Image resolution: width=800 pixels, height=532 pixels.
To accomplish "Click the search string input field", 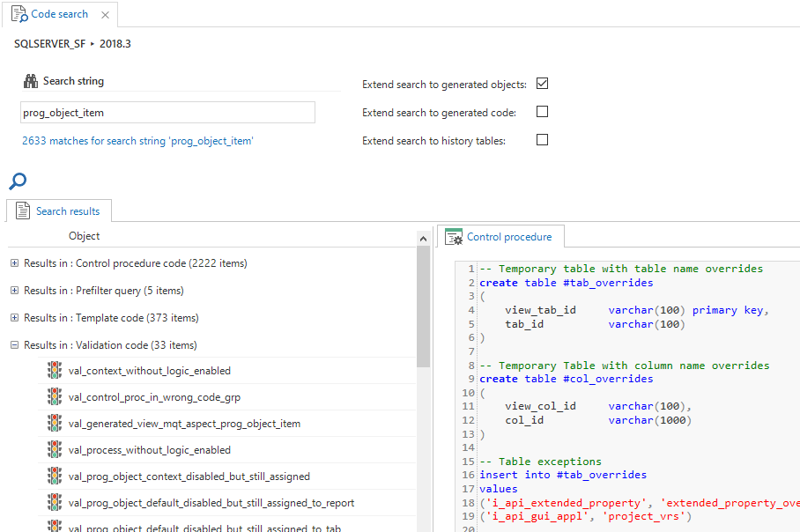I will pos(167,113).
